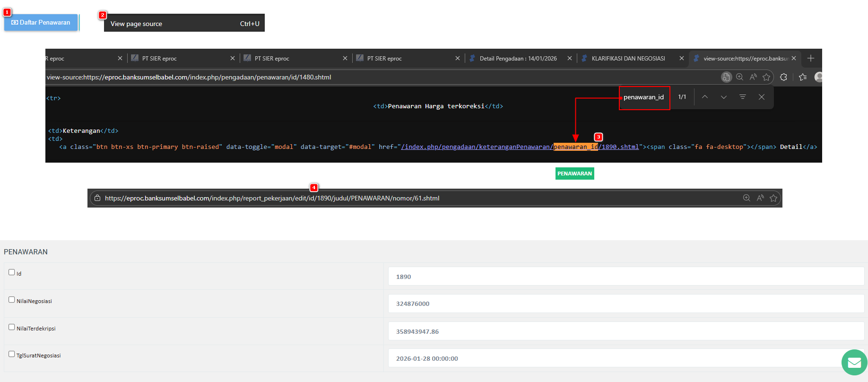Screen dimensions: 868x382
Task: Click the read aloud icon in upper address bar
Action: (753, 77)
